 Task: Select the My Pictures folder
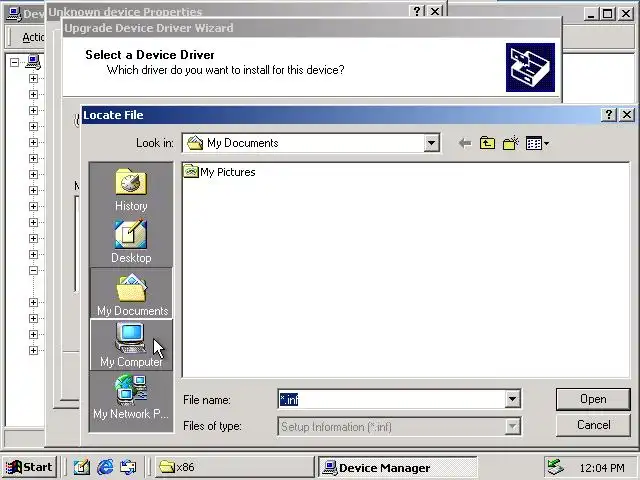220,172
